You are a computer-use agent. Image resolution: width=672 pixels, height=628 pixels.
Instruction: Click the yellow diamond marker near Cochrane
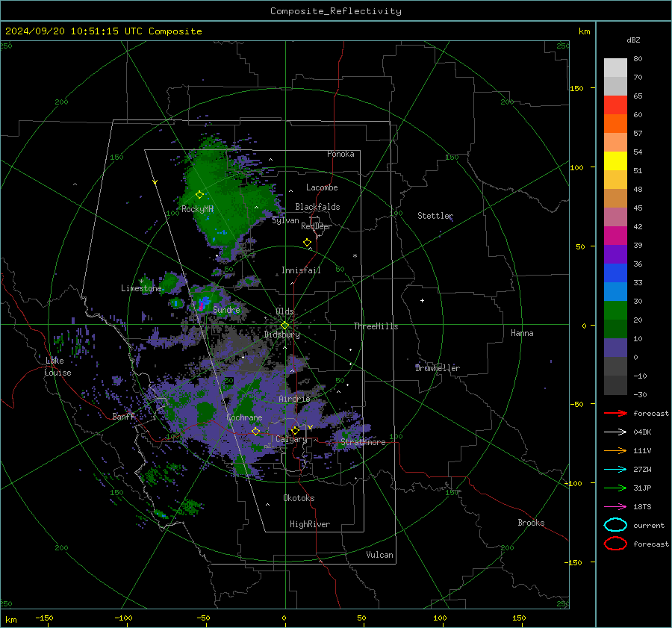255,432
